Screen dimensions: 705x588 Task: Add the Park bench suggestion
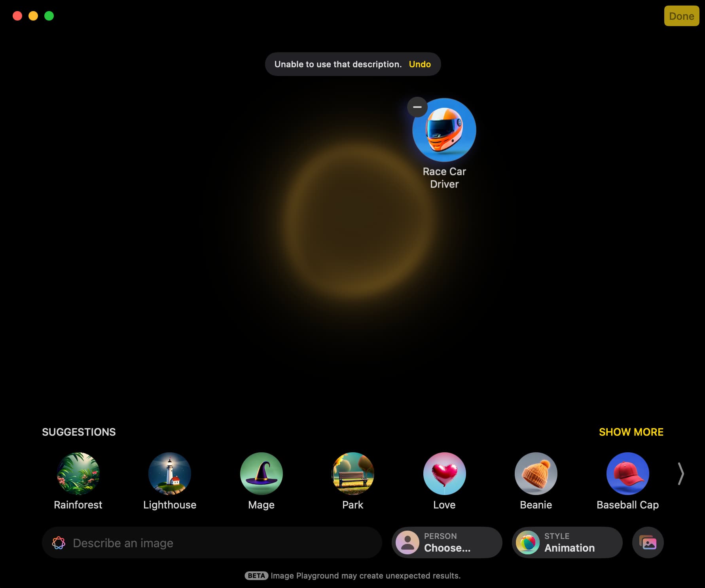click(353, 474)
